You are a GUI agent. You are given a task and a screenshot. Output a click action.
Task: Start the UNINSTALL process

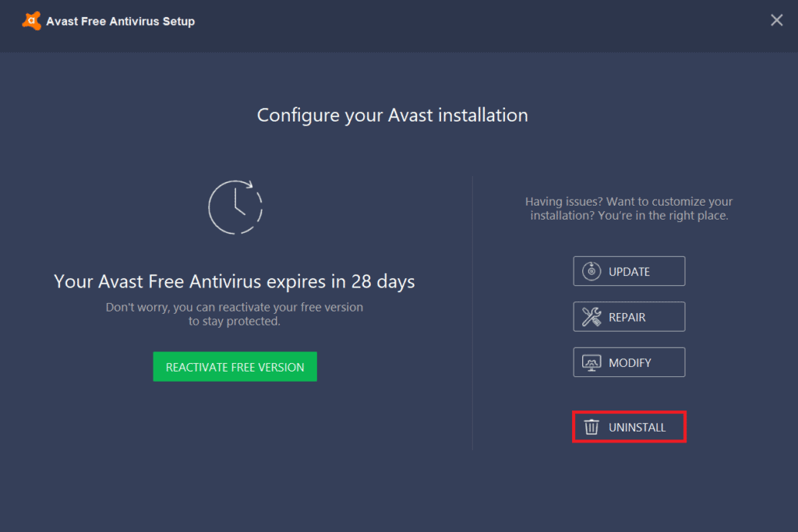629,427
